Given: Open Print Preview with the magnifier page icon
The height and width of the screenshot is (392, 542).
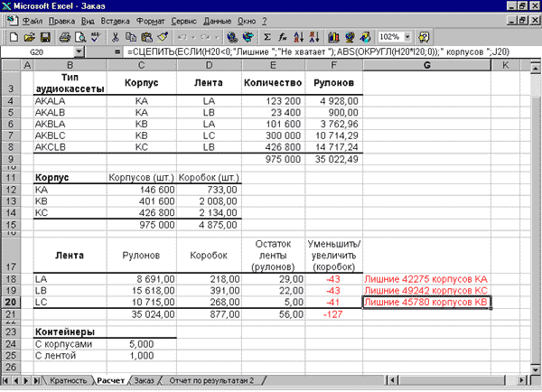Looking at the screenshot, I should tap(80, 37).
